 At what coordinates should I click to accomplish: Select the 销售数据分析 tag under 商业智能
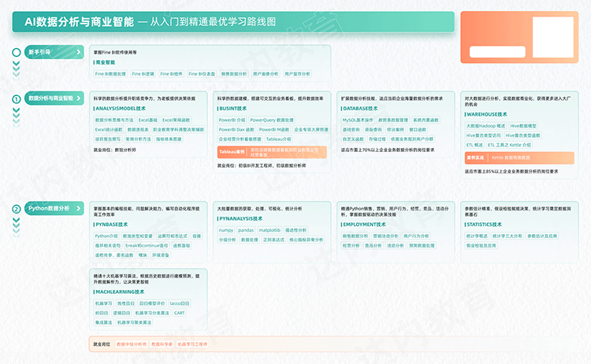point(234,74)
